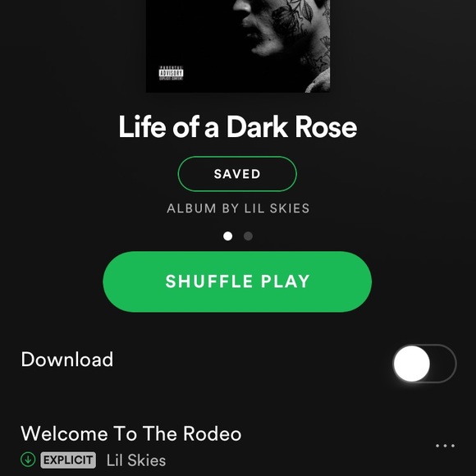Screen dimensions: 476x476
Task: Tap the Parental Advisory label on cover
Action: point(171,73)
